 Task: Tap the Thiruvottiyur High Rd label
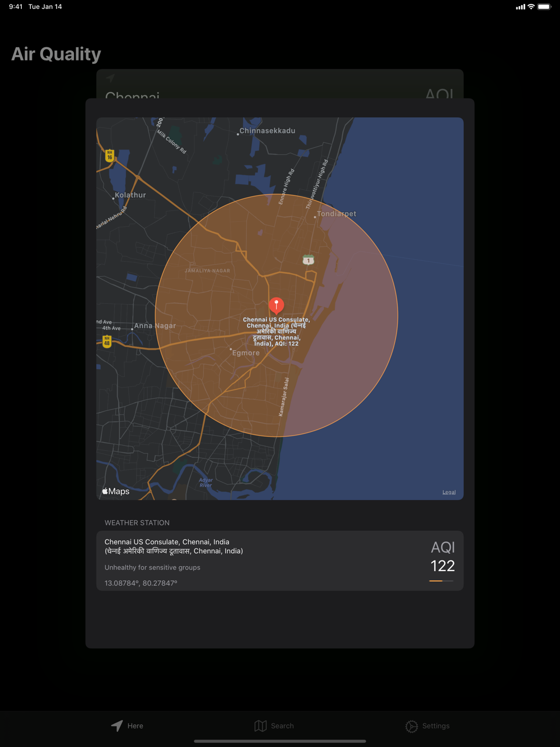(317, 184)
